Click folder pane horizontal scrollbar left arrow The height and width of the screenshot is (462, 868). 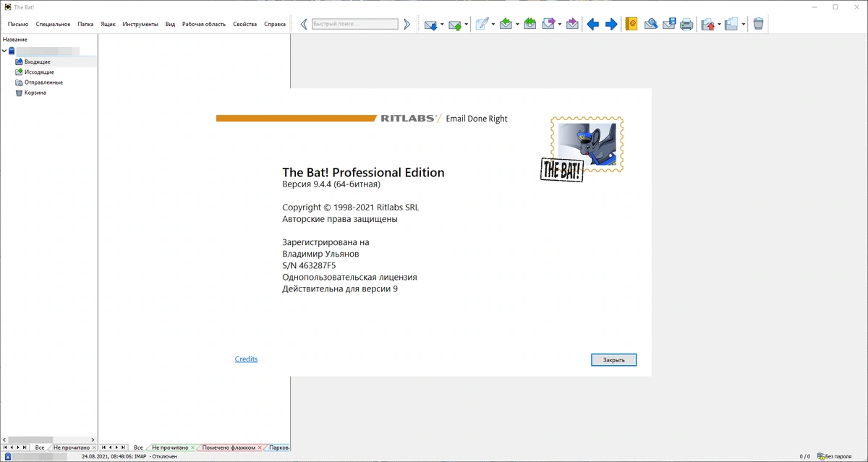(4, 440)
